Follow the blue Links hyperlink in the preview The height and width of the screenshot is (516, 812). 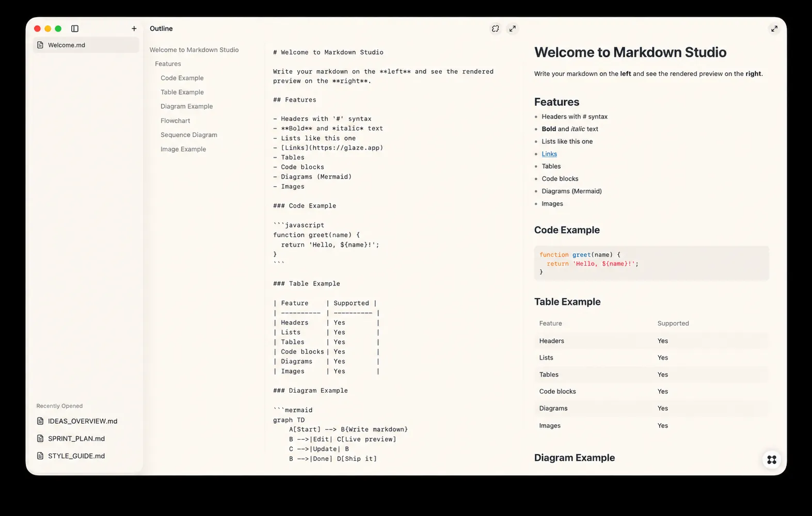(549, 154)
